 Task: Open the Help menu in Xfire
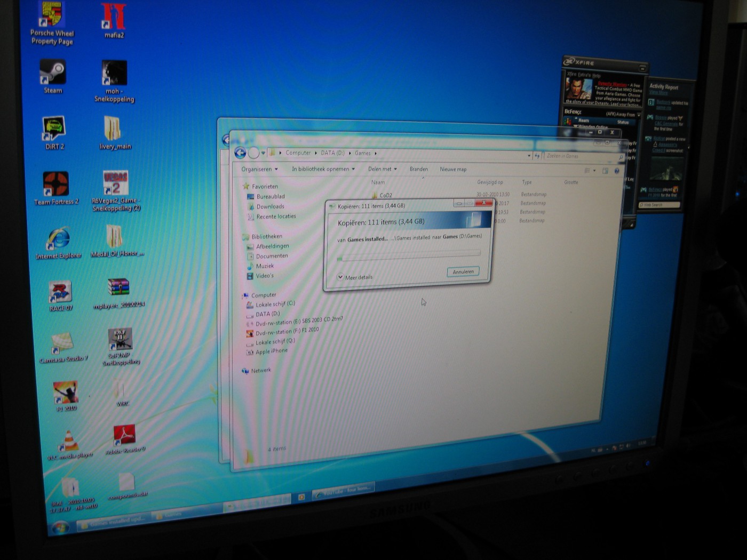pyautogui.click(x=595, y=75)
